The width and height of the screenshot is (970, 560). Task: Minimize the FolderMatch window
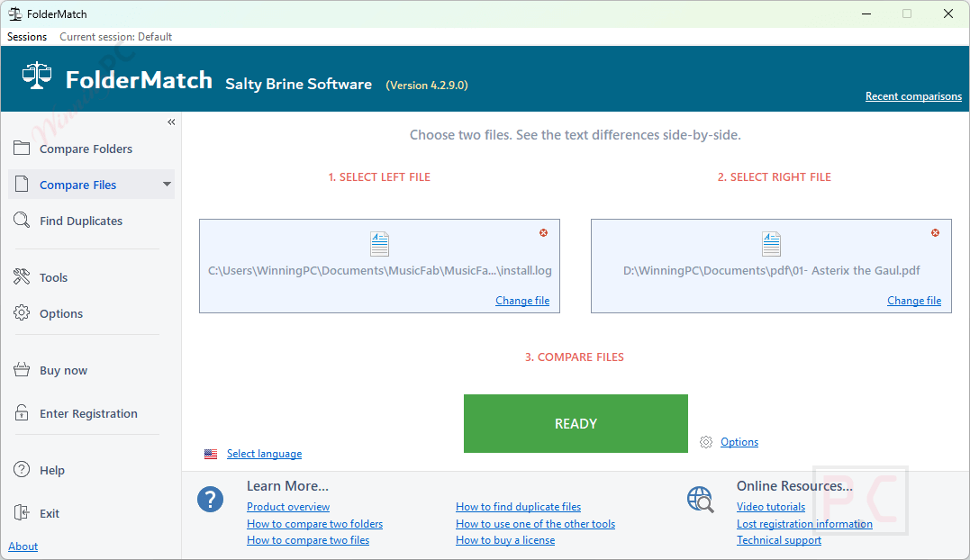pos(866,14)
